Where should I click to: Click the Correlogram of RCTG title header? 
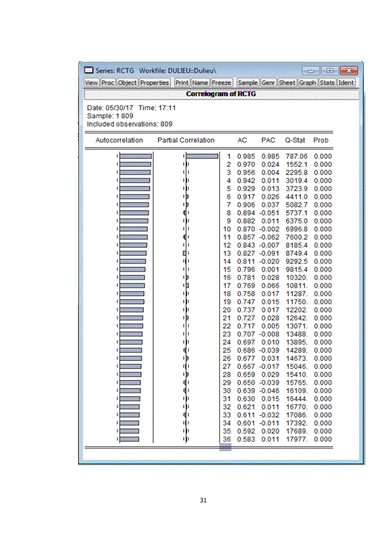pos(220,94)
